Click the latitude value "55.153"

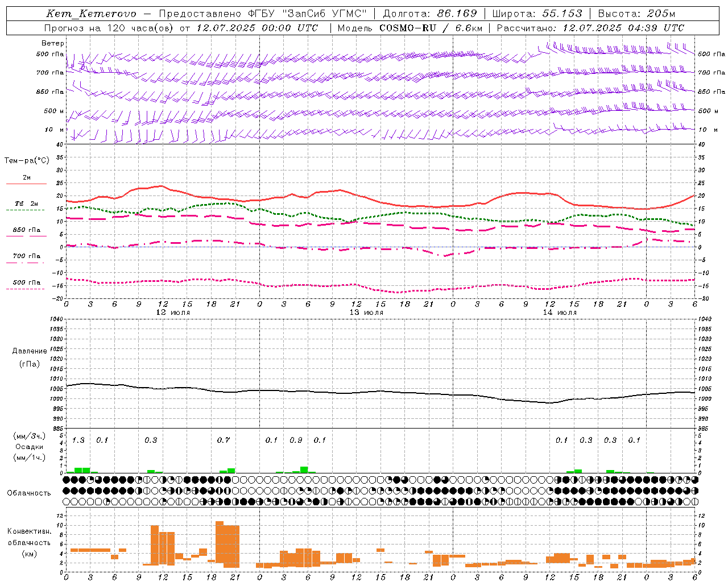coord(562,14)
